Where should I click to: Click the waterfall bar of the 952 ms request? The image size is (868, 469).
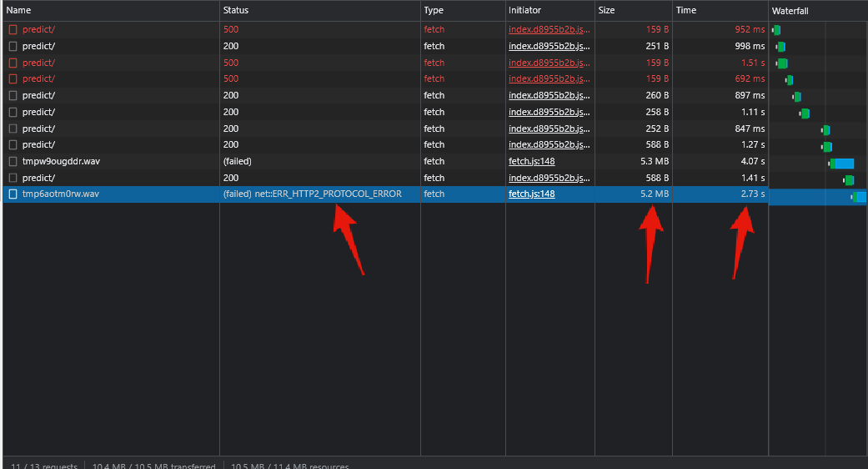(776, 30)
